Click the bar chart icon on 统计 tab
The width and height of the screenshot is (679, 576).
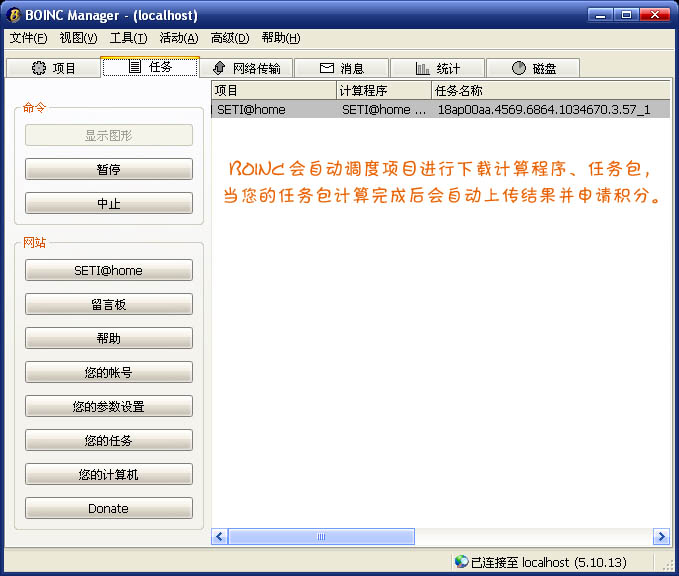422,68
